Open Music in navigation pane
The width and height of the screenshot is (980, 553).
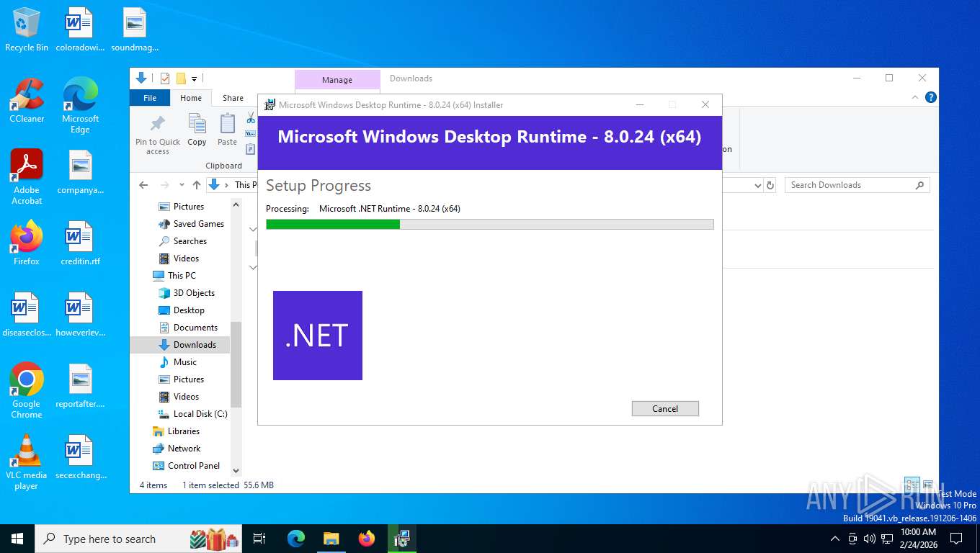click(178, 362)
